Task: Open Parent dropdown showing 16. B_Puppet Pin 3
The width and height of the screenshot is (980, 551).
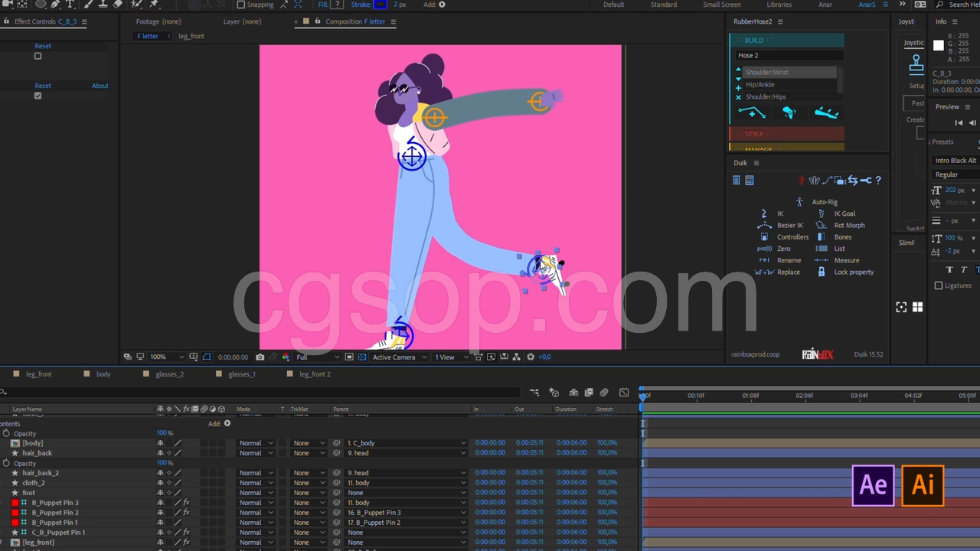Action: pos(406,513)
